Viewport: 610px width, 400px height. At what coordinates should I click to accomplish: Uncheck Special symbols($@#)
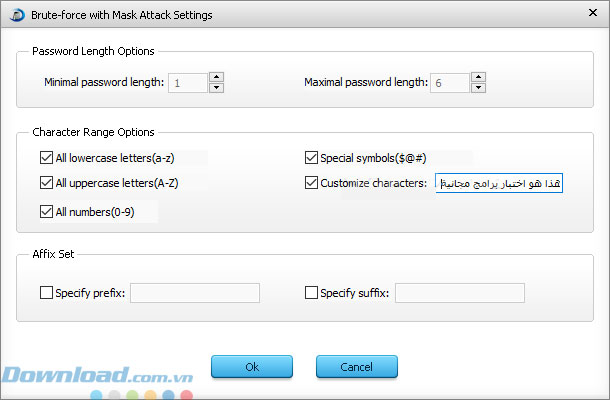point(311,157)
